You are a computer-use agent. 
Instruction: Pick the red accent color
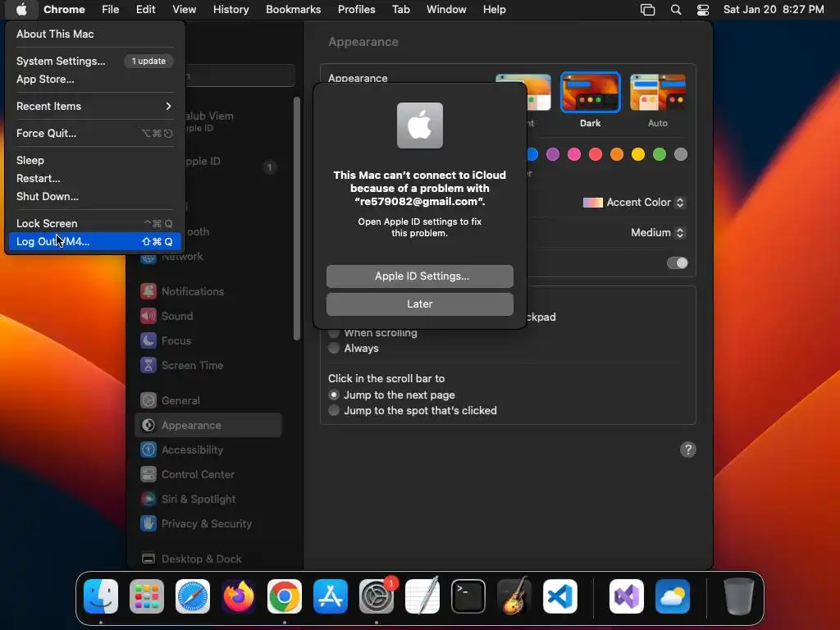point(596,155)
